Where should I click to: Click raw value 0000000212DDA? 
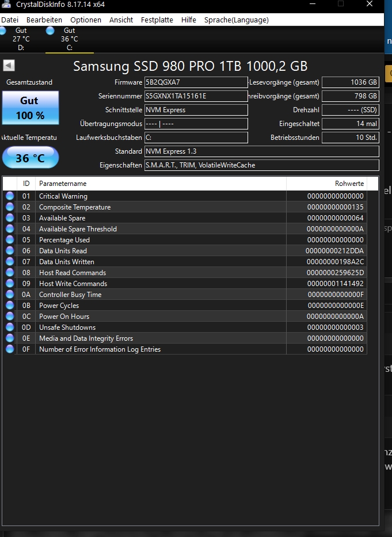(x=334, y=251)
